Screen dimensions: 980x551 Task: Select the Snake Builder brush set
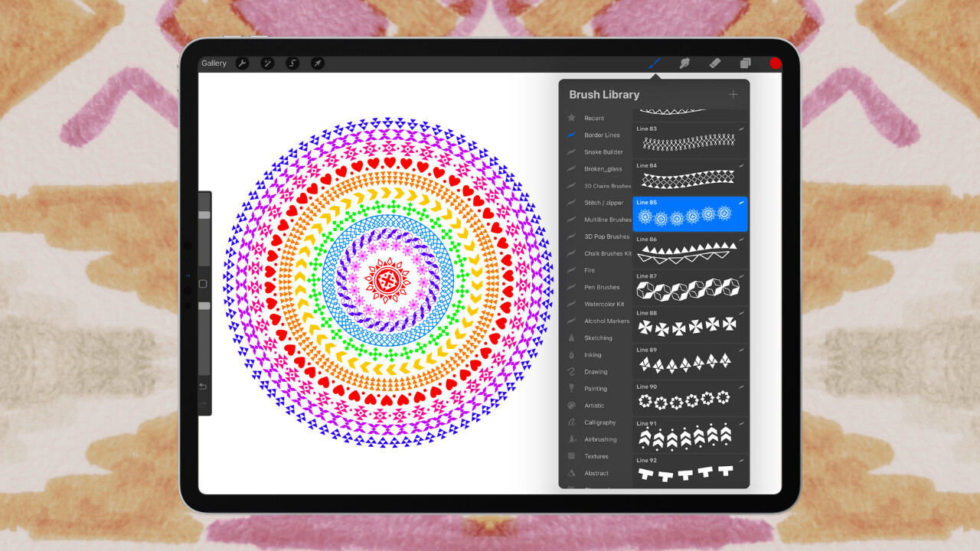[603, 152]
